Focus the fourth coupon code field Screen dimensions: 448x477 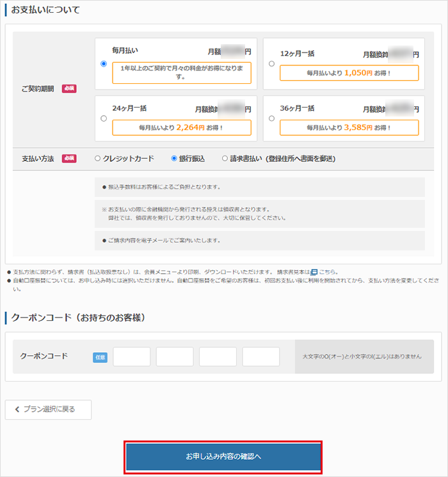260,357
